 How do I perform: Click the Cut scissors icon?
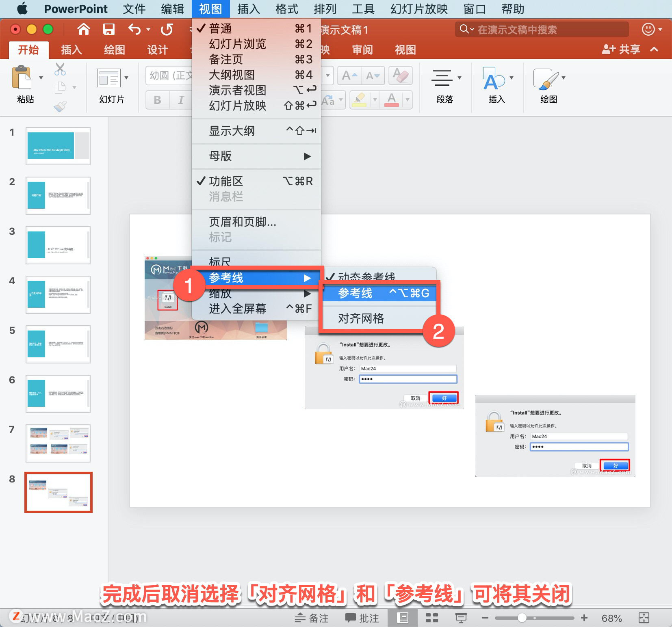click(60, 69)
